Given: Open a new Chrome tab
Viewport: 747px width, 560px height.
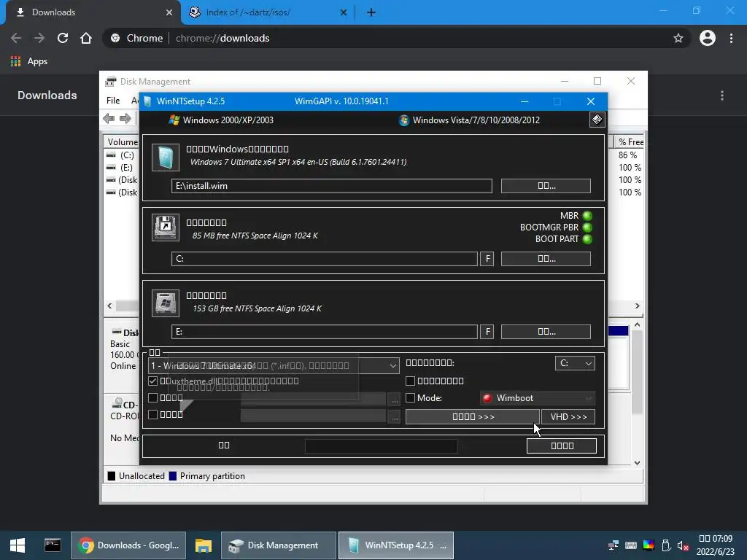Looking at the screenshot, I should (x=371, y=12).
